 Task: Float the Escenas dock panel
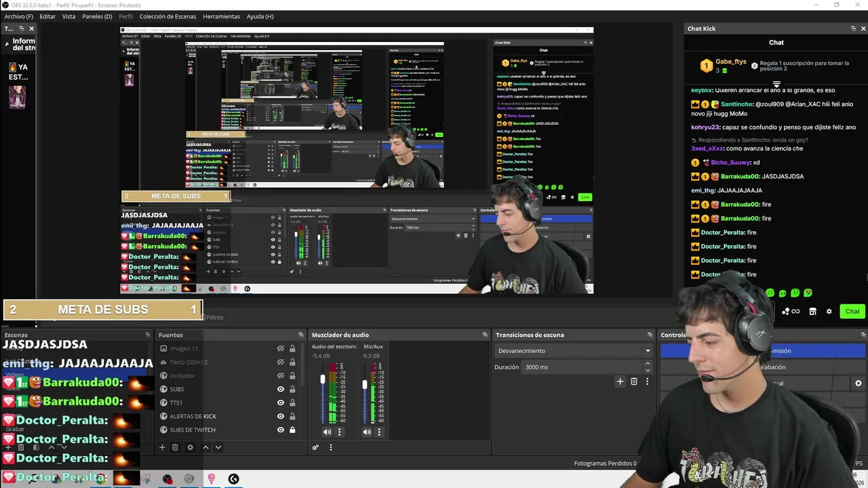click(x=148, y=335)
